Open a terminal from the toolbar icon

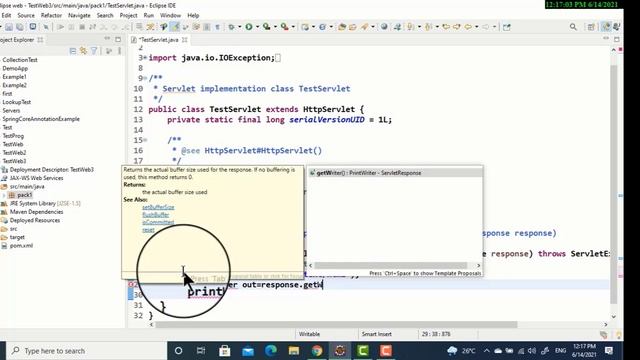pyautogui.click(x=33, y=27)
